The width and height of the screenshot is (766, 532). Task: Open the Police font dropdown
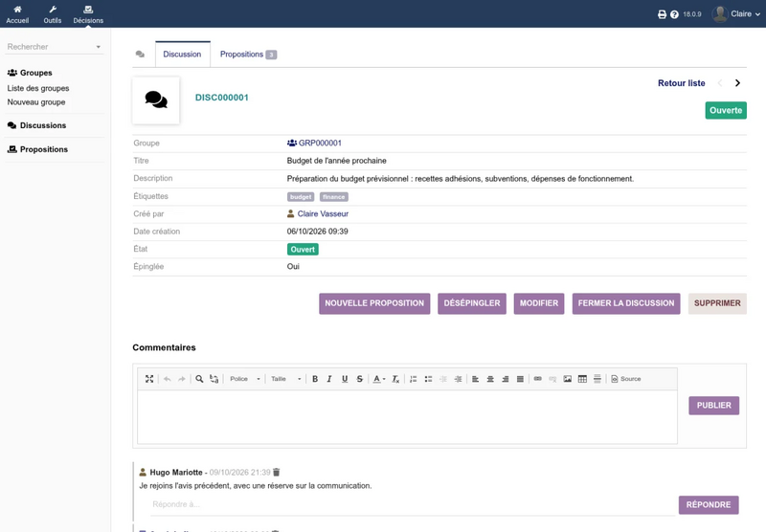pyautogui.click(x=245, y=379)
